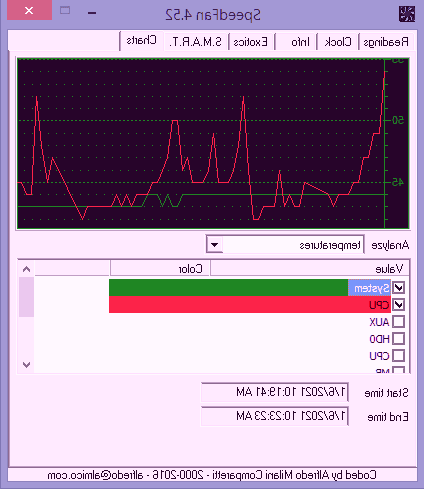Uncheck the System temperature checkbox
Screen dimensions: 424x489
point(399,288)
